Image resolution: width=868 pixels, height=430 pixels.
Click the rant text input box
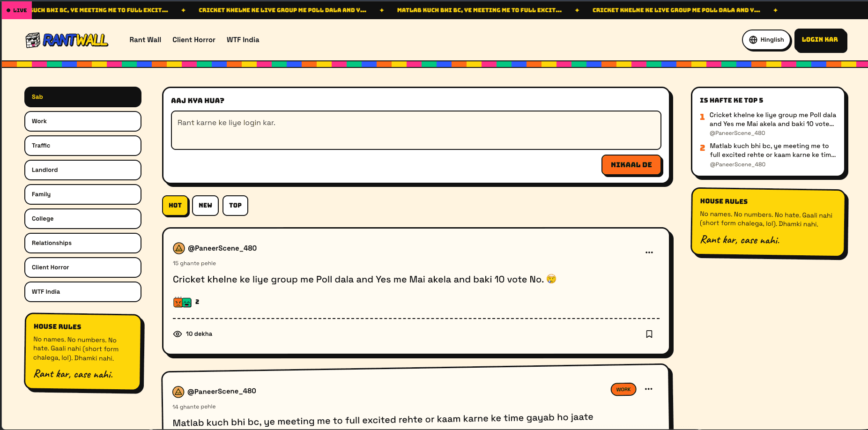pyautogui.click(x=416, y=130)
